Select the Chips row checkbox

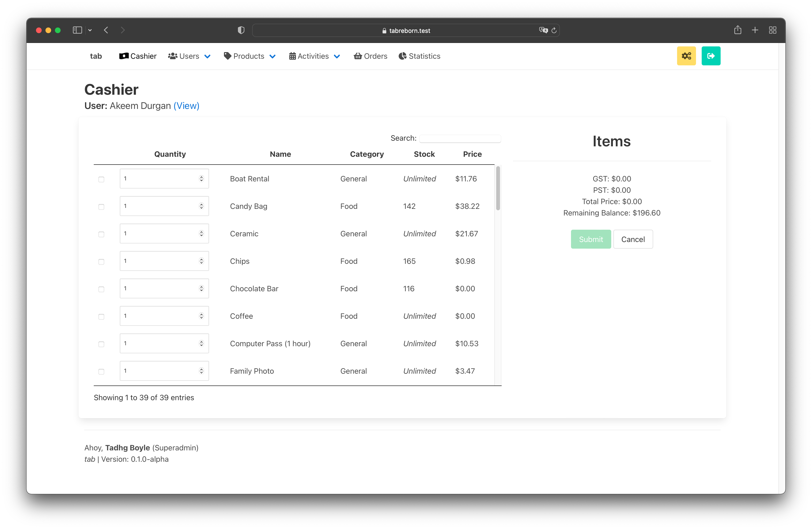coord(101,262)
